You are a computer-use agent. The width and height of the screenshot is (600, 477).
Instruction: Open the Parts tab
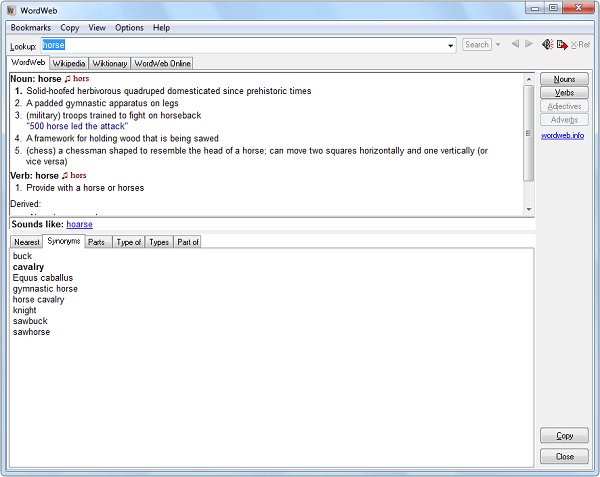96,242
